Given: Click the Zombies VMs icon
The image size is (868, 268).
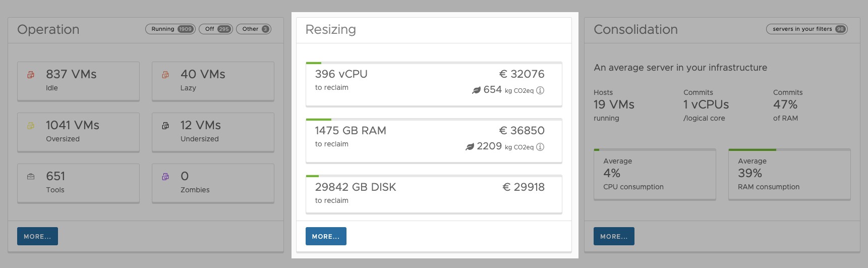Looking at the screenshot, I should pos(165,177).
